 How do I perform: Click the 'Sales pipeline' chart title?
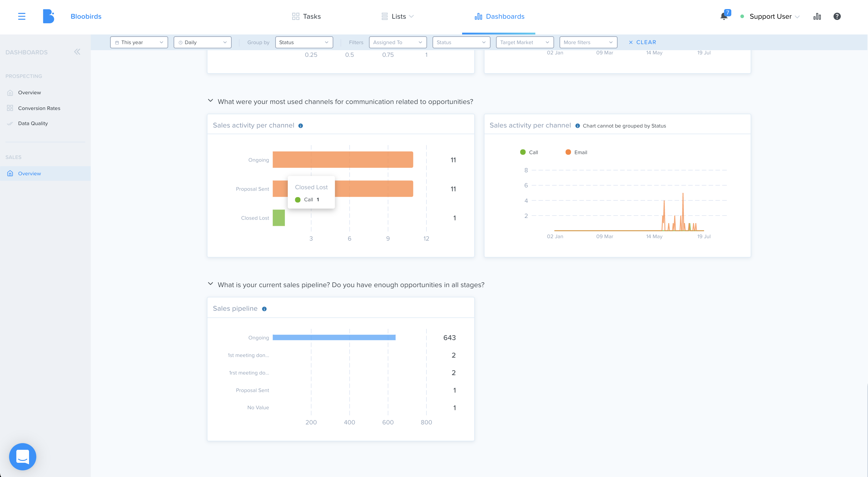235,309
